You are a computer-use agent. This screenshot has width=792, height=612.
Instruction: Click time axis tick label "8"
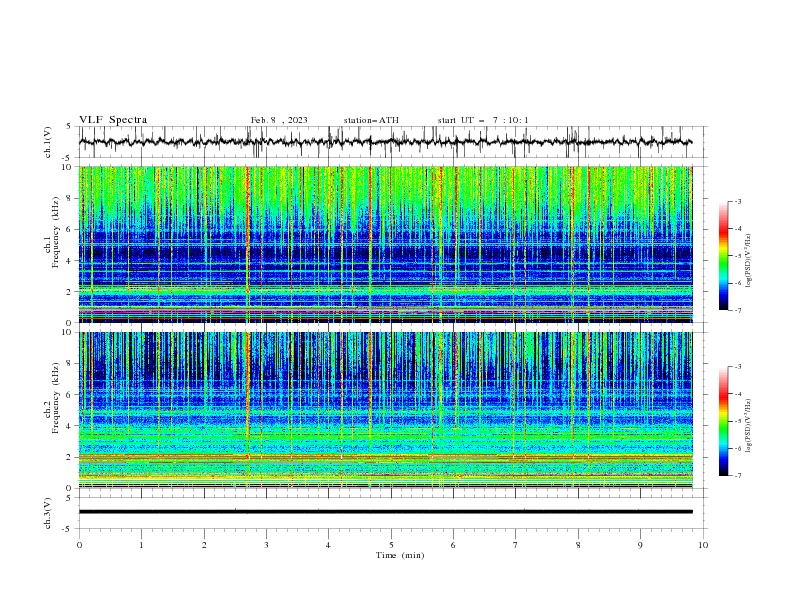pos(578,545)
